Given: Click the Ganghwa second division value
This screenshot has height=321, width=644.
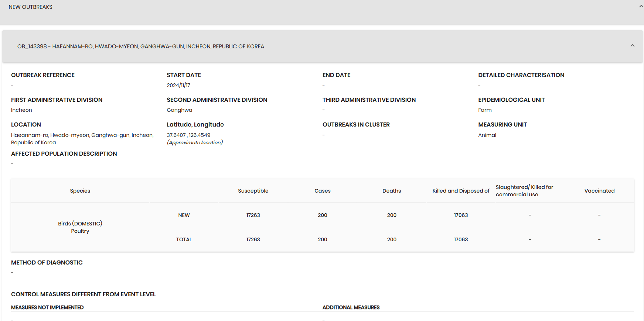Looking at the screenshot, I should tap(180, 110).
